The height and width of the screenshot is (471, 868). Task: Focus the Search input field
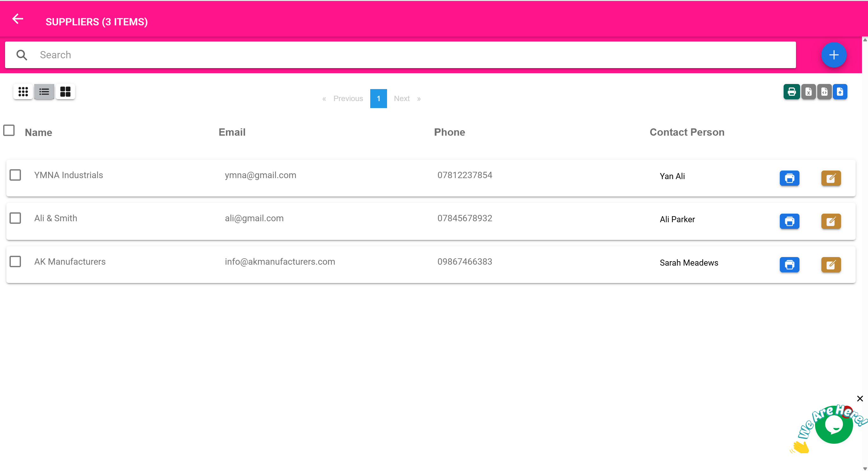pyautogui.click(x=400, y=55)
